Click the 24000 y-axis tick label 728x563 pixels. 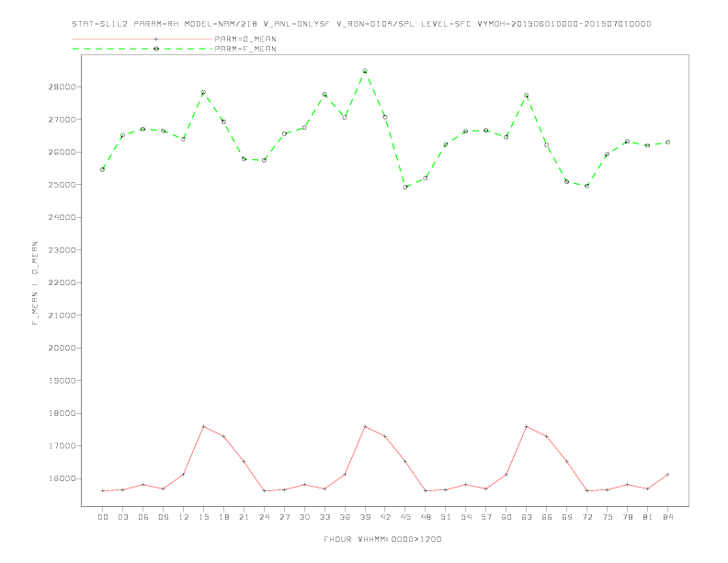click(x=63, y=217)
